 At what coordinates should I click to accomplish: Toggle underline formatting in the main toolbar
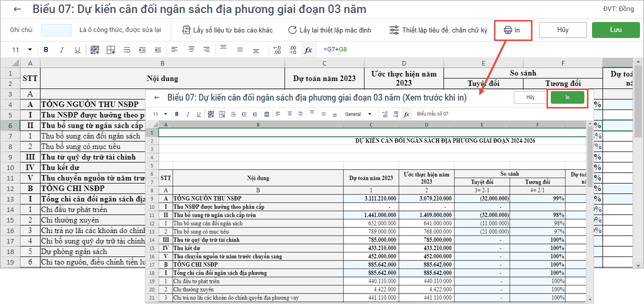point(77,50)
